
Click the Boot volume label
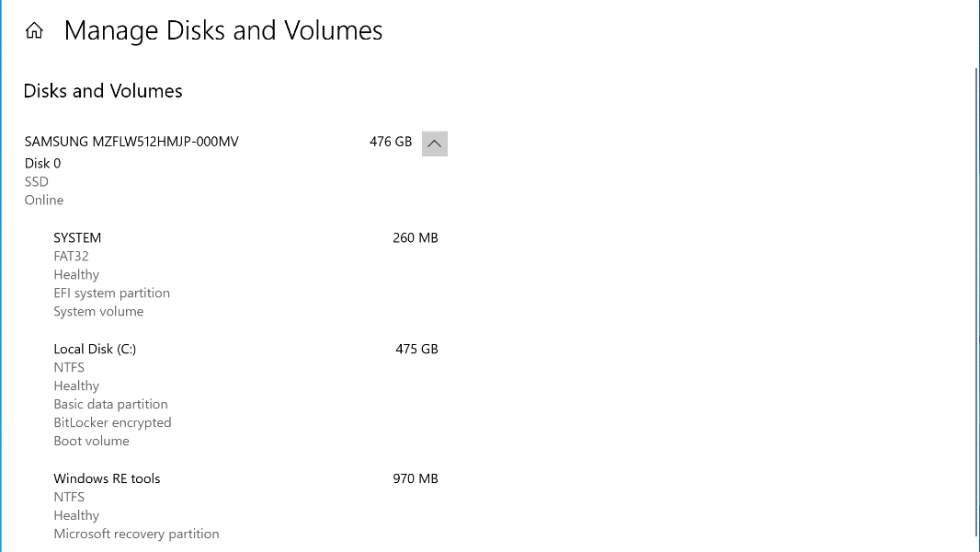point(91,441)
